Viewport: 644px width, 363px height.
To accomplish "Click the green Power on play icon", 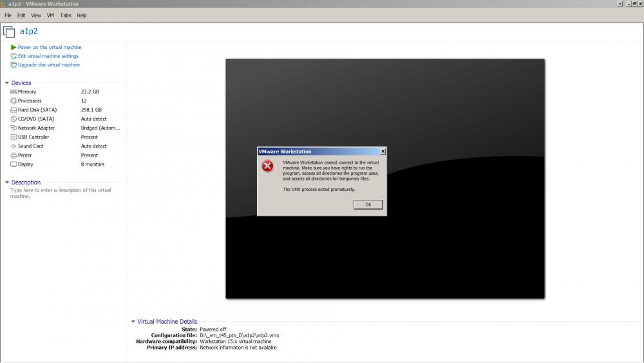I will [13, 47].
